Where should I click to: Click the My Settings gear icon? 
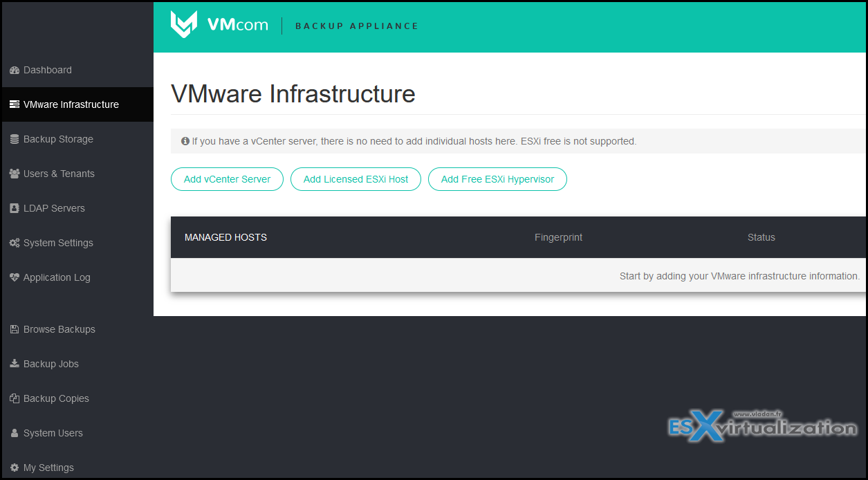coord(15,468)
